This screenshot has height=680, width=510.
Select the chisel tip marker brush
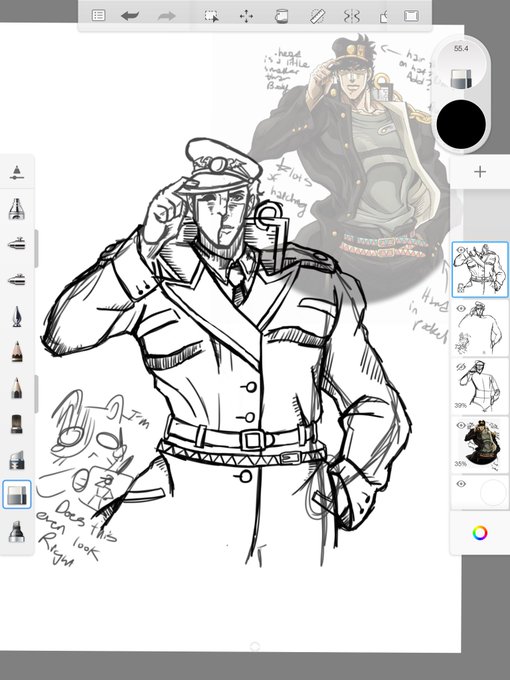click(x=16, y=460)
